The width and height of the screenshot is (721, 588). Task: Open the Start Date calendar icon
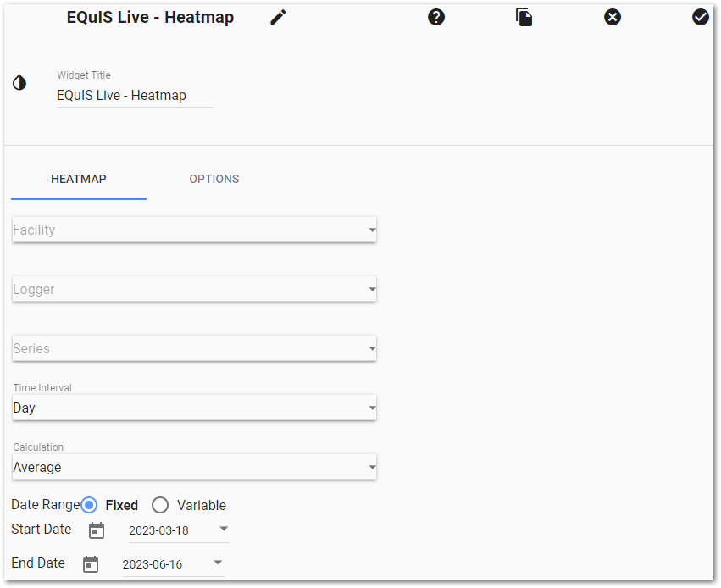[96, 530]
